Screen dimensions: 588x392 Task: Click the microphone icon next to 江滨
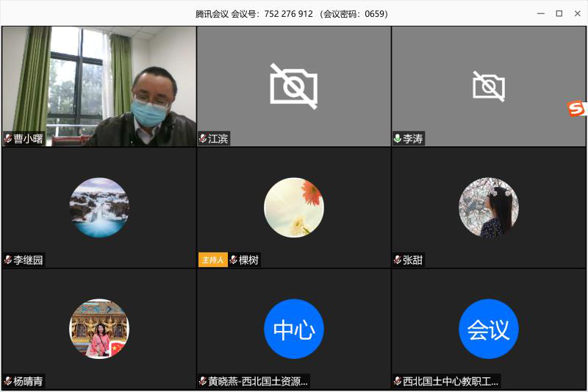click(203, 138)
